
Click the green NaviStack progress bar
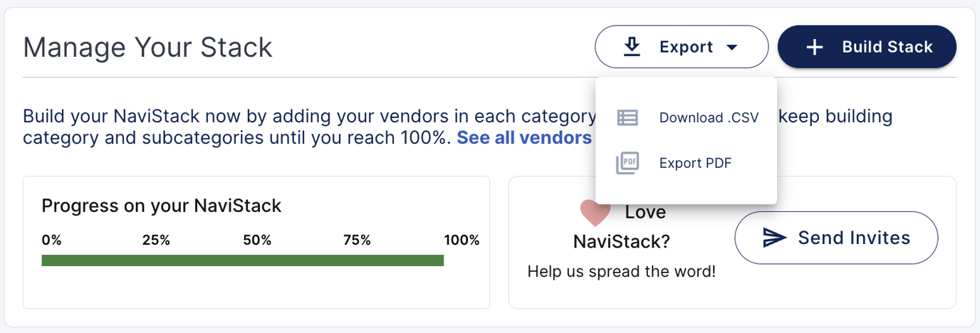tap(242, 260)
